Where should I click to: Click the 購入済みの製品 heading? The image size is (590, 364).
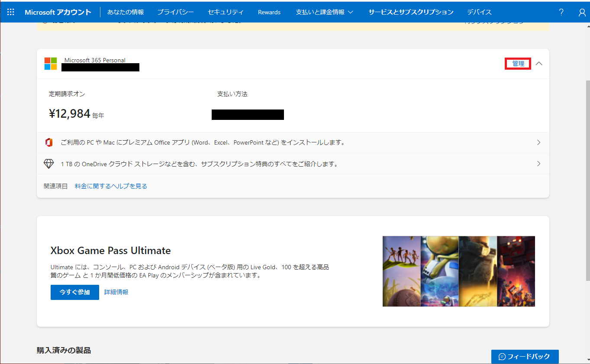pyautogui.click(x=64, y=350)
